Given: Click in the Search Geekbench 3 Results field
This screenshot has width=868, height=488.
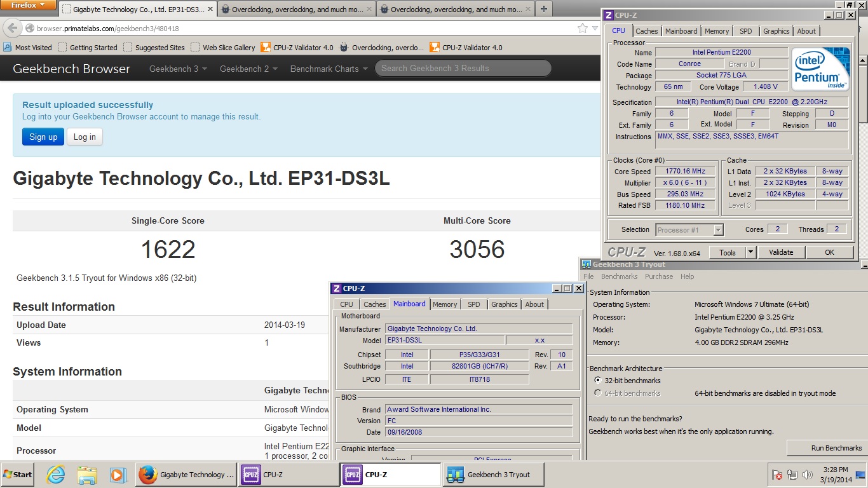Looking at the screenshot, I should (x=463, y=68).
